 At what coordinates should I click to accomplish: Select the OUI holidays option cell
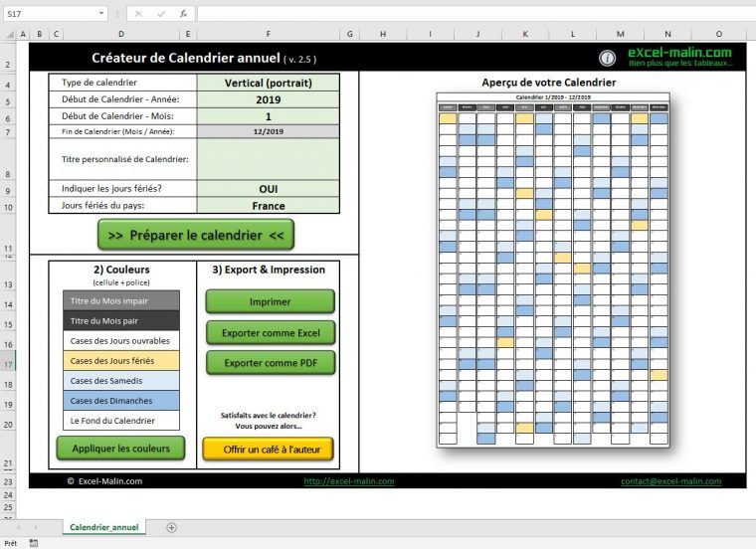pos(268,188)
